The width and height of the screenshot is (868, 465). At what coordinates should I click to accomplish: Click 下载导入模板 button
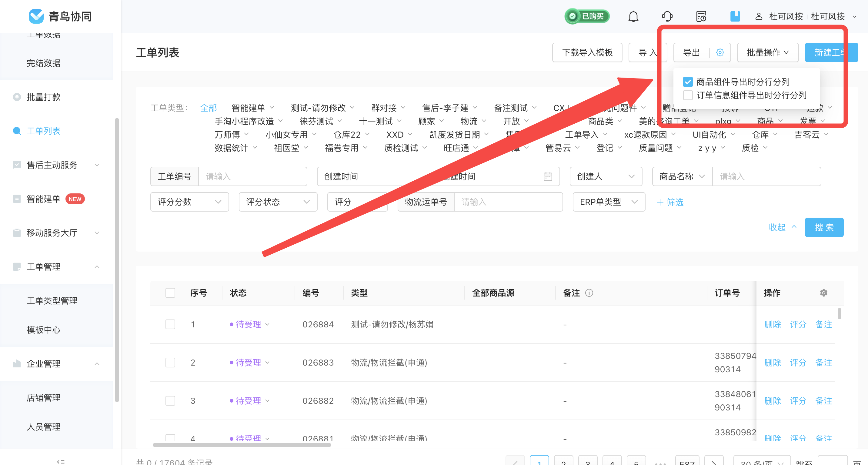coord(587,52)
